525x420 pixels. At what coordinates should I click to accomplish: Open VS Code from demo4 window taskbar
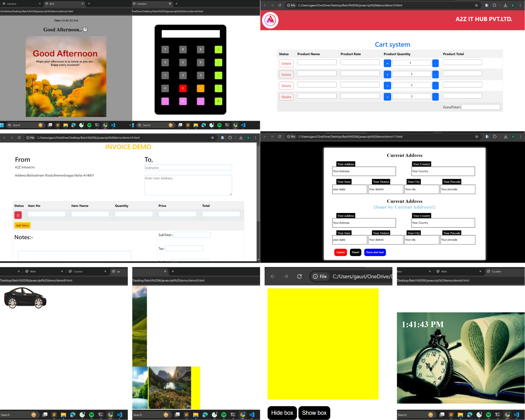click(243, 125)
